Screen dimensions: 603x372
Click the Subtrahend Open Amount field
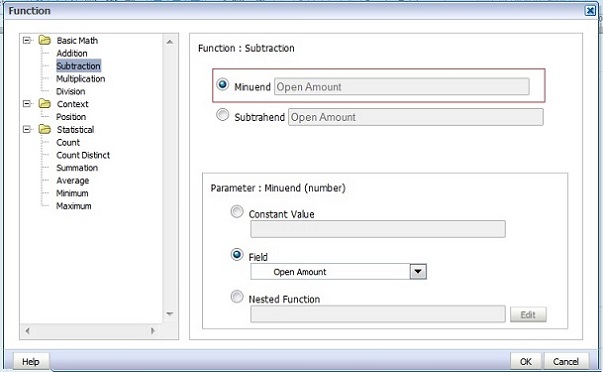pos(416,117)
